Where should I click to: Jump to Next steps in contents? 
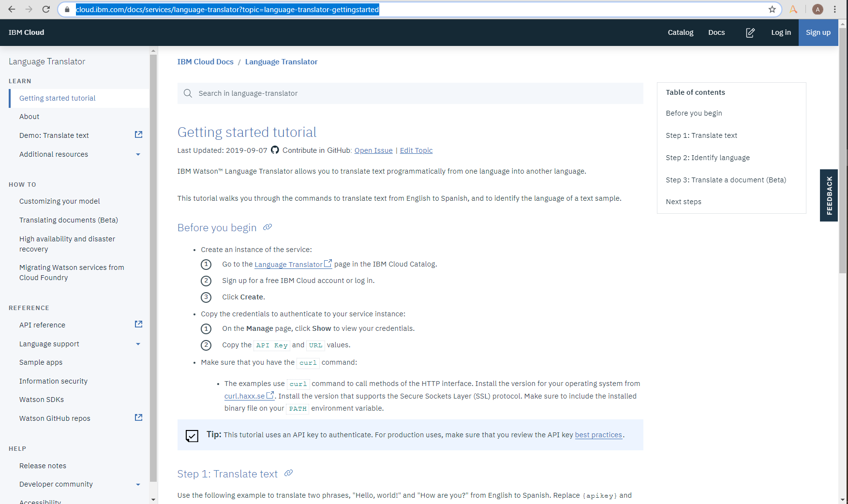coord(684,202)
